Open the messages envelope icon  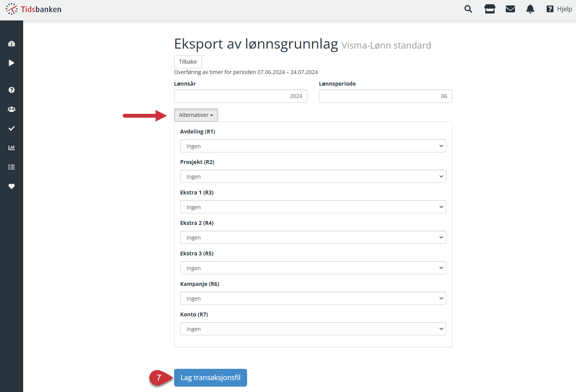click(x=510, y=9)
